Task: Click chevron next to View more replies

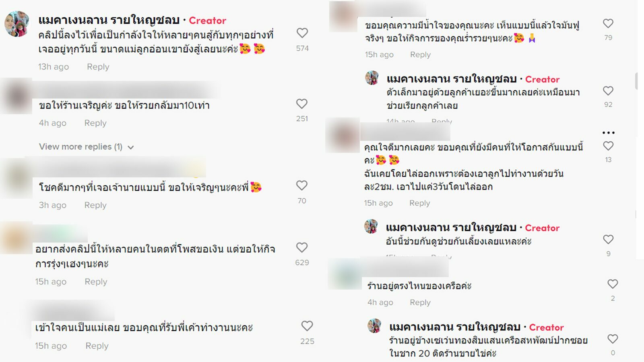Action: (130, 147)
